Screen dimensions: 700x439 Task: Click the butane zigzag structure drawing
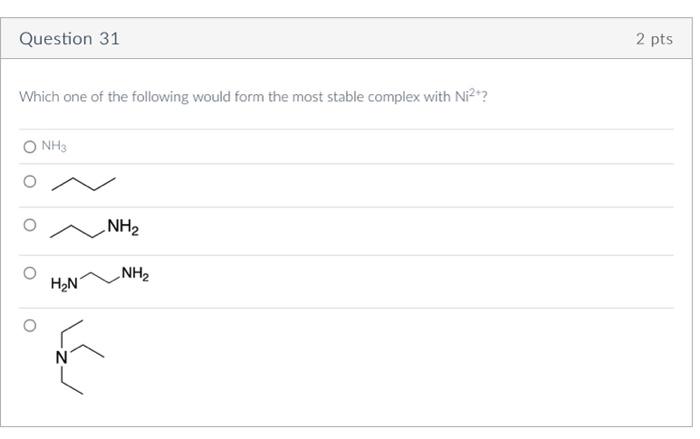83,184
